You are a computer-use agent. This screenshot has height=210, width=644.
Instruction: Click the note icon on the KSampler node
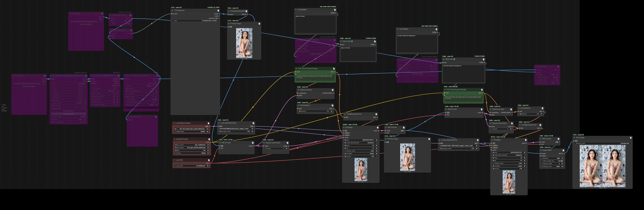click(378, 128)
